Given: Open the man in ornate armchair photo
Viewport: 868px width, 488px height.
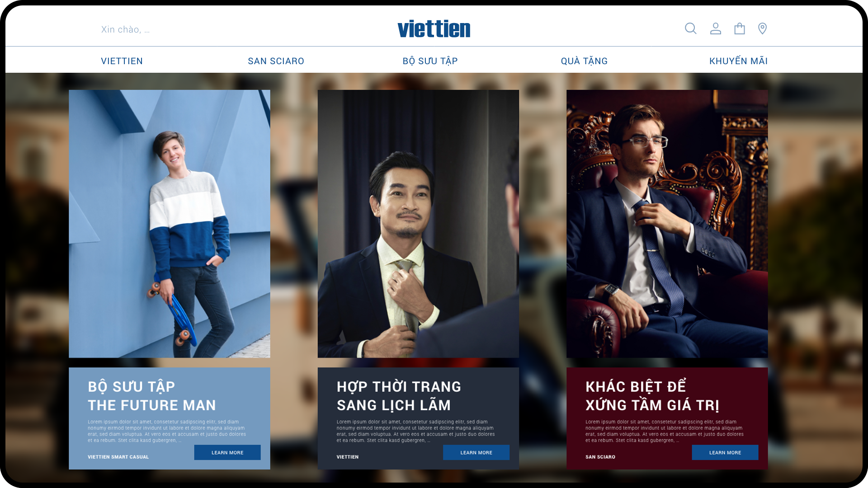Looking at the screenshot, I should [667, 224].
